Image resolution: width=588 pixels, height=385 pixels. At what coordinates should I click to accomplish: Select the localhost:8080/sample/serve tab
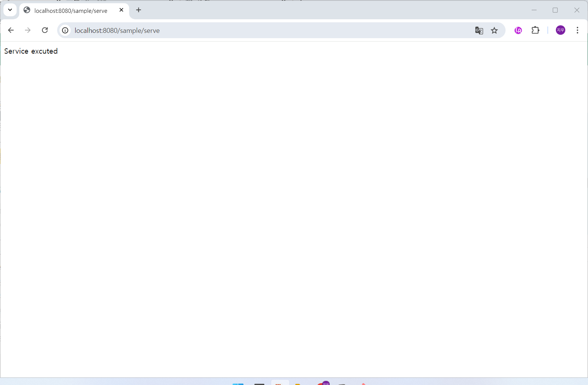coord(74,11)
